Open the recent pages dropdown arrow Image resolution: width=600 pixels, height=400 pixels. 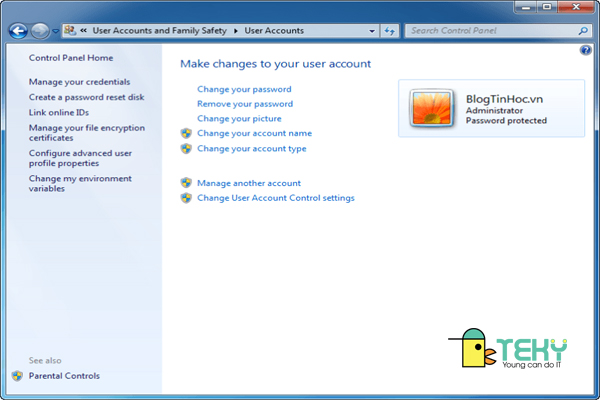point(55,31)
